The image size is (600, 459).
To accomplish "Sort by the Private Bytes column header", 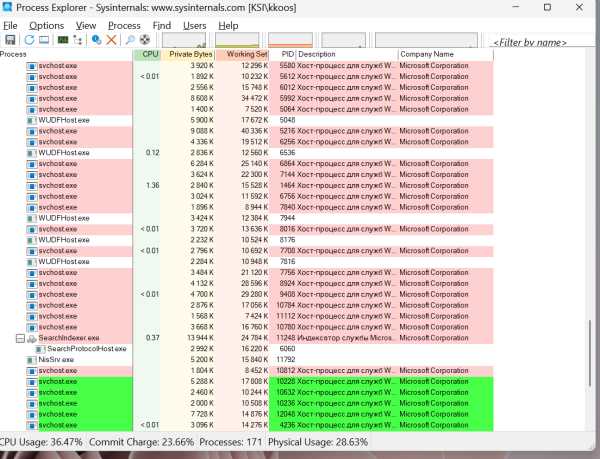I will coord(188,54).
